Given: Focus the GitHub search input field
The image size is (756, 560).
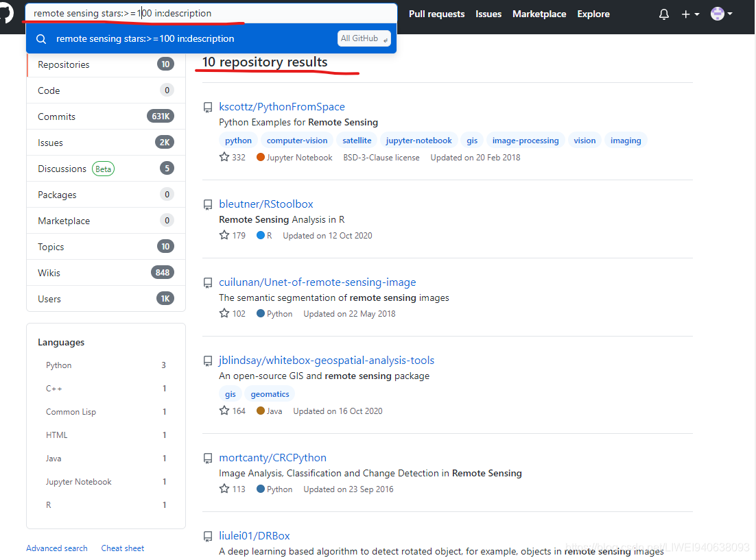Looking at the screenshot, I should [211, 14].
